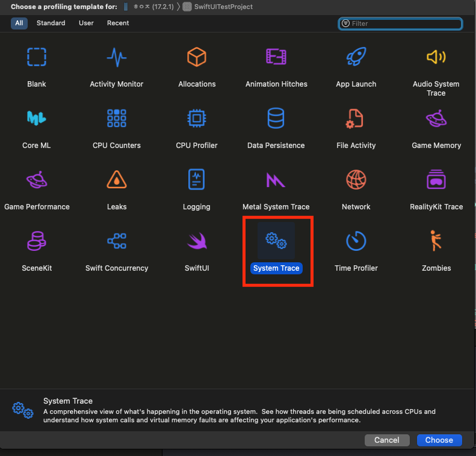Choose the Swift Concurrency icon
Viewport: 476px width, 456px height.
pyautogui.click(x=117, y=241)
